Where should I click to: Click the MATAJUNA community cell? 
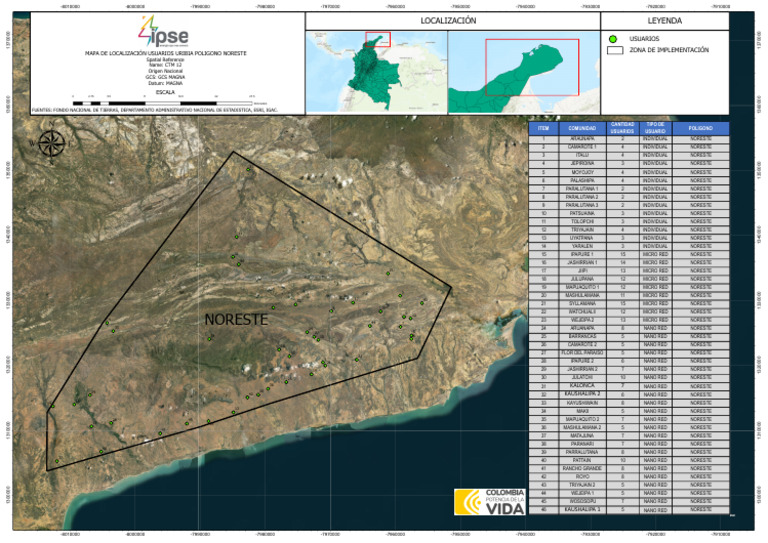click(x=582, y=436)
